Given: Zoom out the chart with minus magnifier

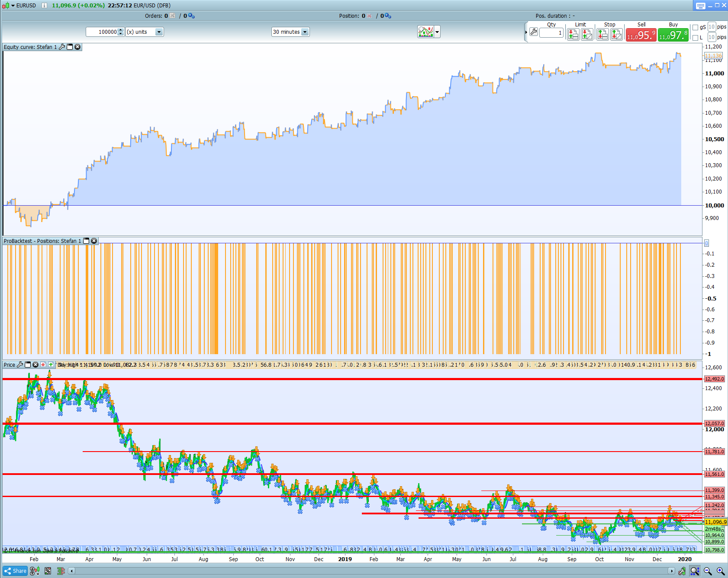Looking at the screenshot, I should click(x=708, y=571).
